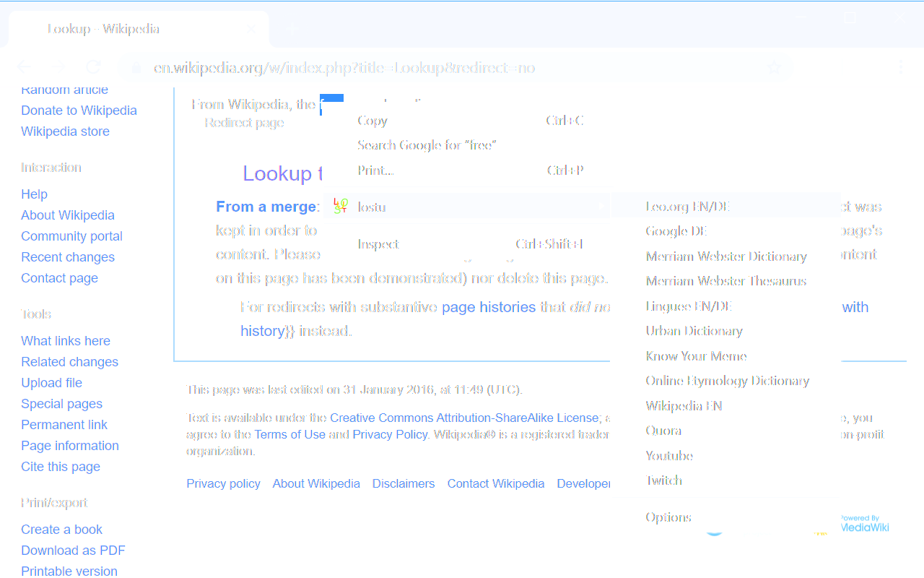The height and width of the screenshot is (578, 924).
Task: Click the "Lookup t" page heading
Action: tap(282, 173)
